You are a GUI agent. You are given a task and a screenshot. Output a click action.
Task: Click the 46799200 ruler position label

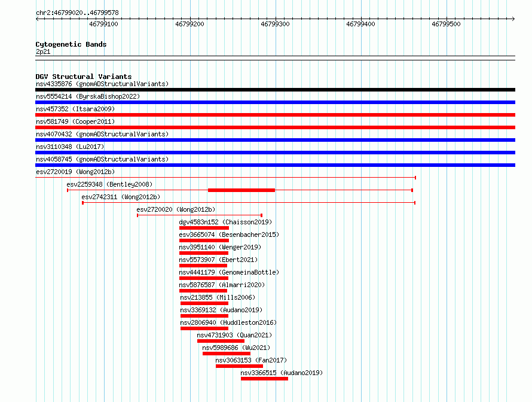click(x=189, y=24)
